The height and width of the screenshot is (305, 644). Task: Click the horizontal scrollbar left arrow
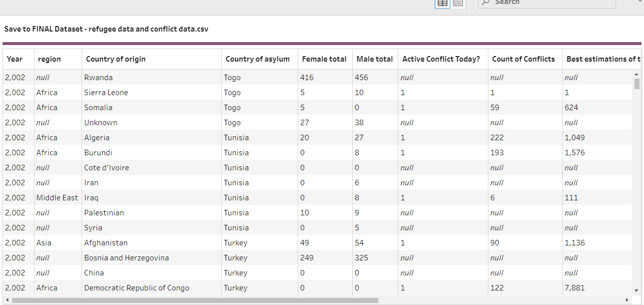(x=7, y=300)
